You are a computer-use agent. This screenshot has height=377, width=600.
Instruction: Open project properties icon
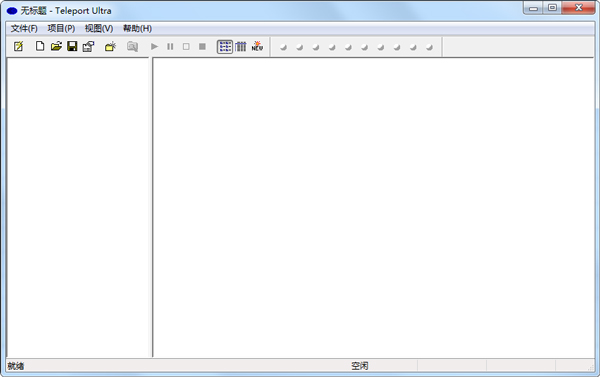pyautogui.click(x=88, y=46)
